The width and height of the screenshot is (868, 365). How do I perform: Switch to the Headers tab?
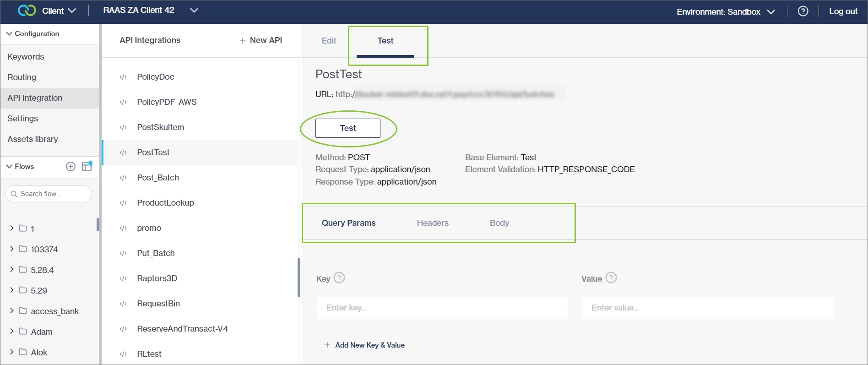point(432,223)
